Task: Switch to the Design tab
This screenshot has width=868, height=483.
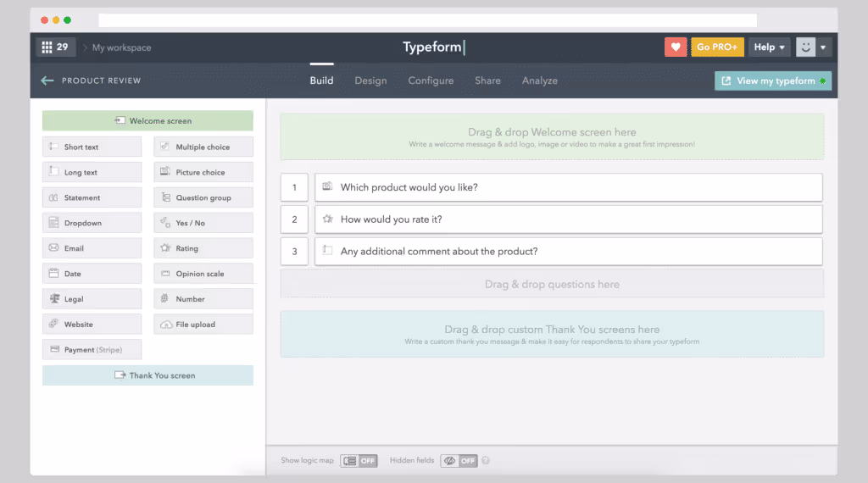Action: tap(371, 80)
